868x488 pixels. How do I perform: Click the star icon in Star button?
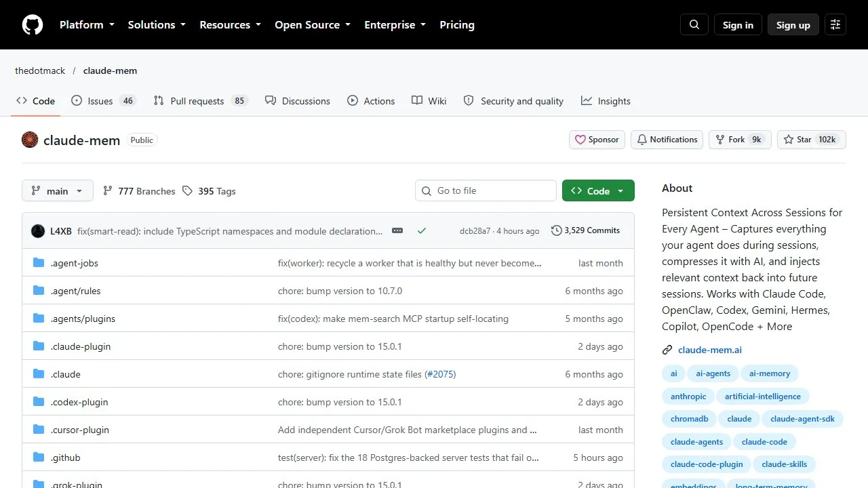[x=789, y=140]
